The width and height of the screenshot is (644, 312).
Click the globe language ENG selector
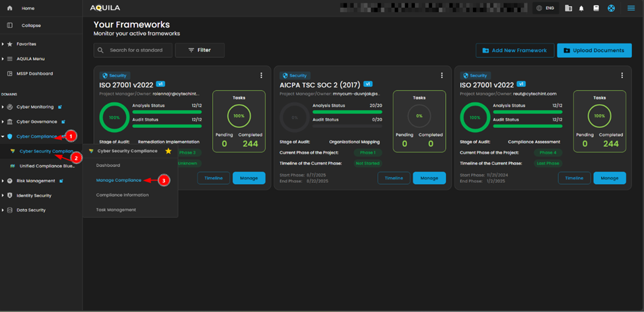pyautogui.click(x=545, y=9)
